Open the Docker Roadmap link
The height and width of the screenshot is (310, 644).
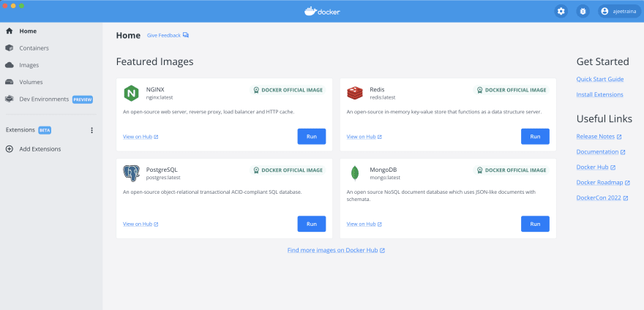click(x=603, y=182)
